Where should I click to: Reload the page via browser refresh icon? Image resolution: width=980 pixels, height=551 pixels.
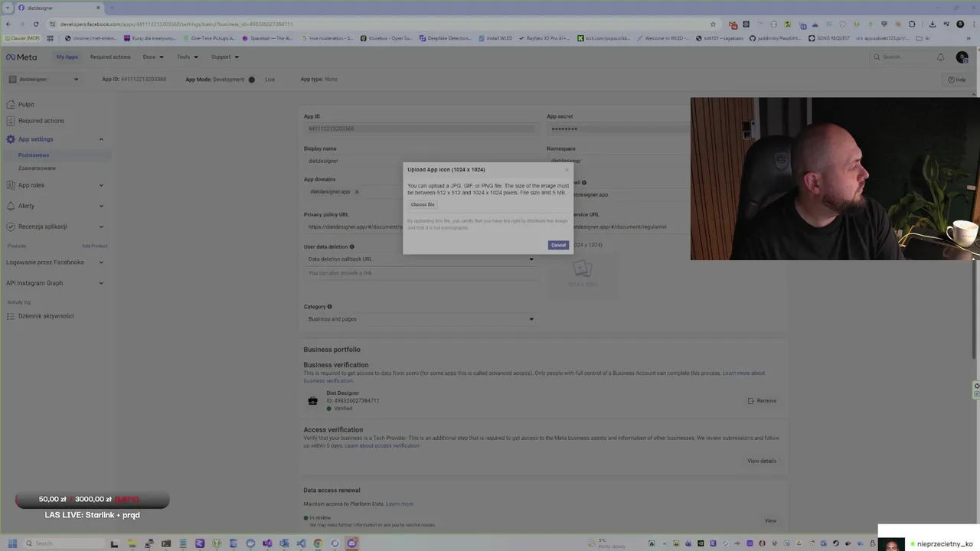pyautogui.click(x=35, y=24)
